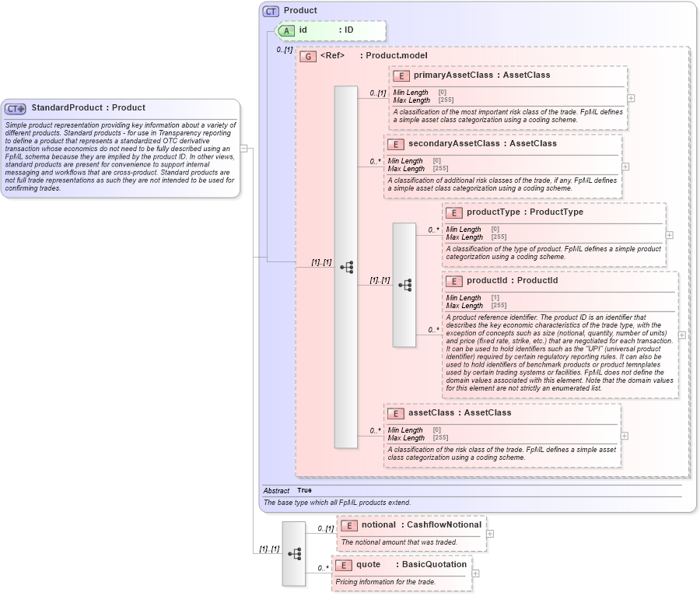Expand the notional element
The width and height of the screenshot is (700, 596).
click(x=490, y=534)
